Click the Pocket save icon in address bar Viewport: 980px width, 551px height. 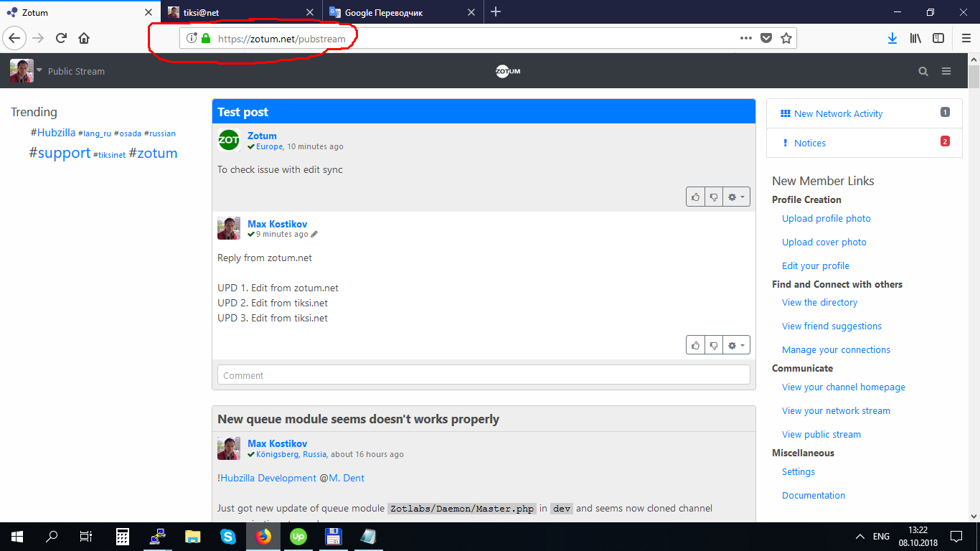click(x=766, y=38)
